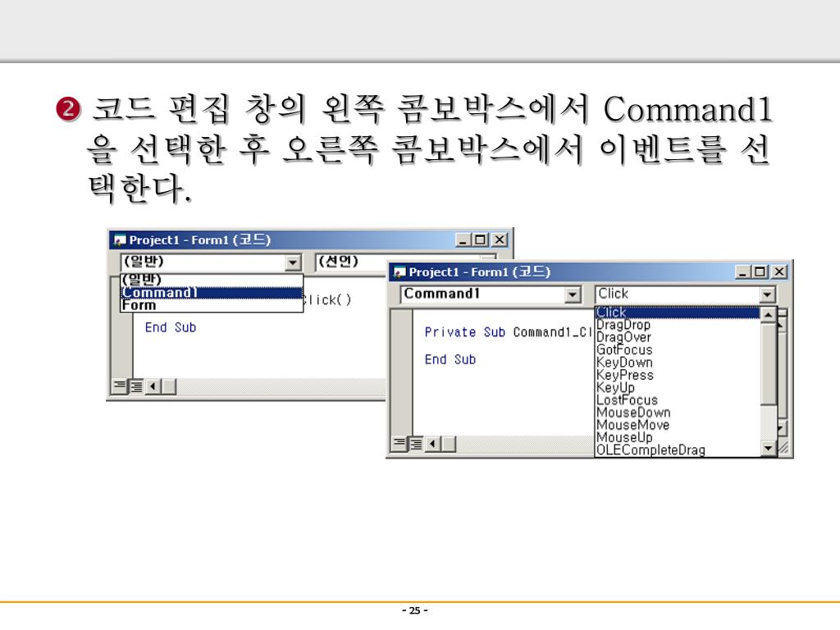Image resolution: width=840 pixels, height=630 pixels.
Task: Select Command1 in the left window's object list
Action: 212,293
